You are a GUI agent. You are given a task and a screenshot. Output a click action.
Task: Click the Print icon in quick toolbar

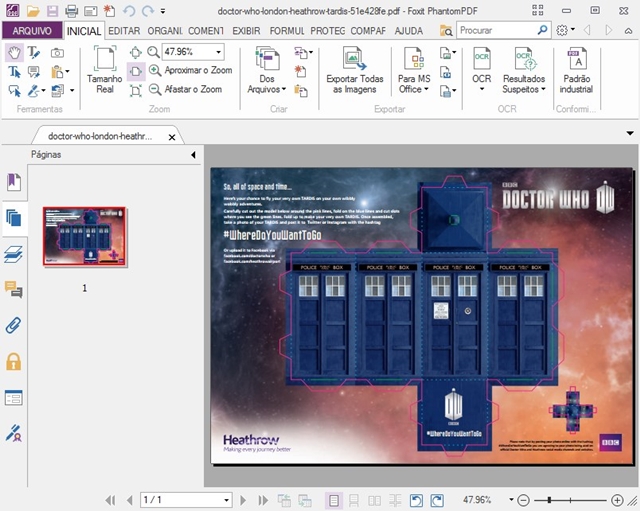[x=71, y=11]
